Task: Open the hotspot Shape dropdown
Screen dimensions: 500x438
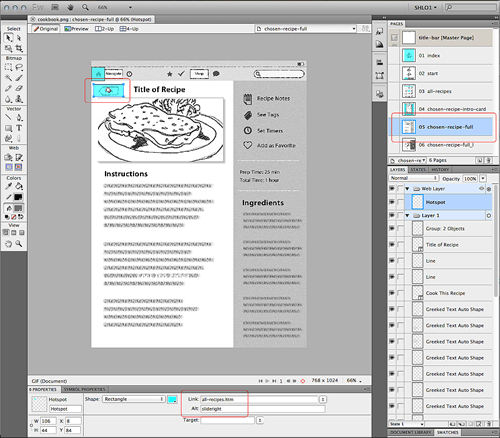Action: 134,399
